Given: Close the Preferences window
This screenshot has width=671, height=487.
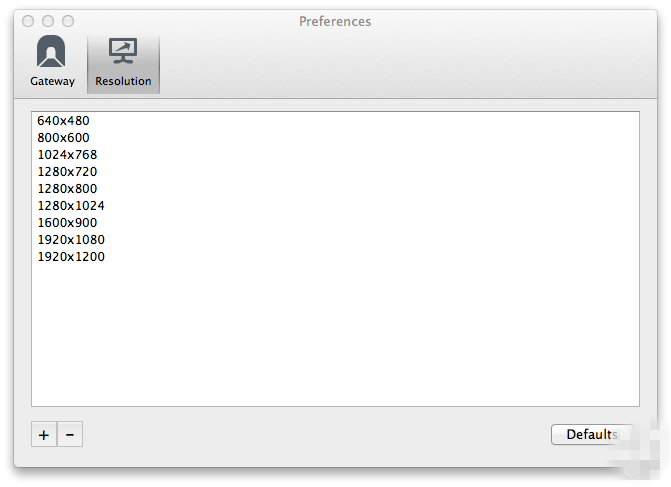Looking at the screenshot, I should (28, 21).
